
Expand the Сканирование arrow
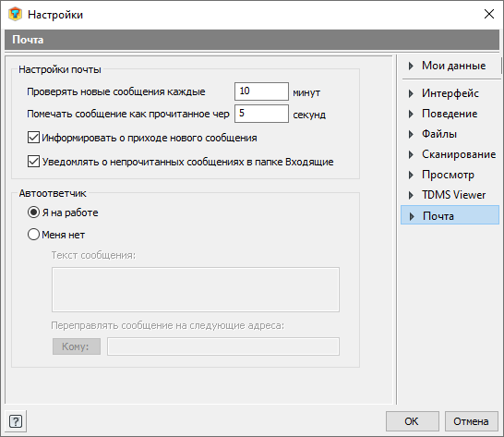pos(411,154)
